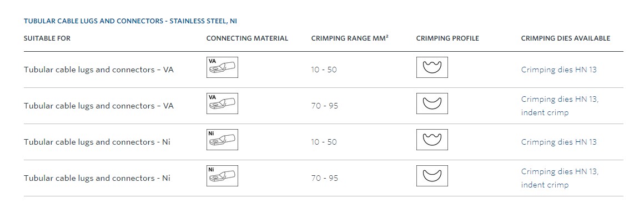Click the VA cable lug icon for 10 - 50

pos(222,67)
